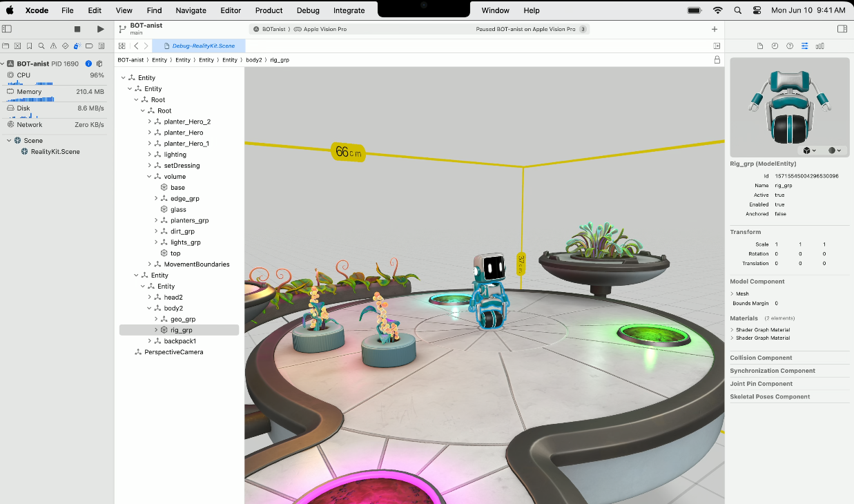Click the info icon beside PID 1690
This screenshot has width=854, height=504.
(88, 64)
